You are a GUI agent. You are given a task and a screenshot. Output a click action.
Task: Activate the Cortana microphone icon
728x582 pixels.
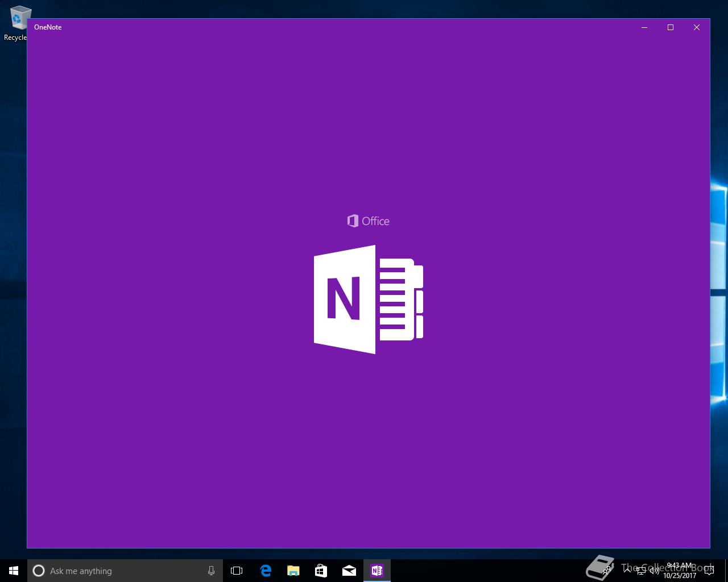[211, 571]
